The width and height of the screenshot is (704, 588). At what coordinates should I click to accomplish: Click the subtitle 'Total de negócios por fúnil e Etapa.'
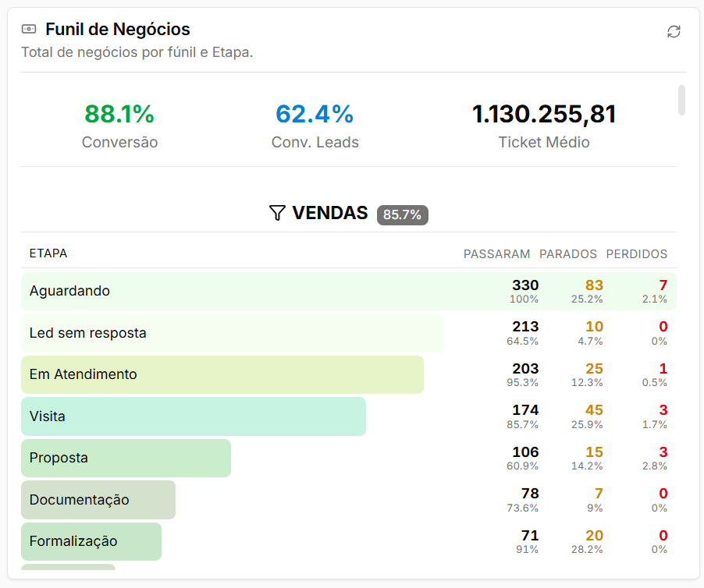[137, 52]
